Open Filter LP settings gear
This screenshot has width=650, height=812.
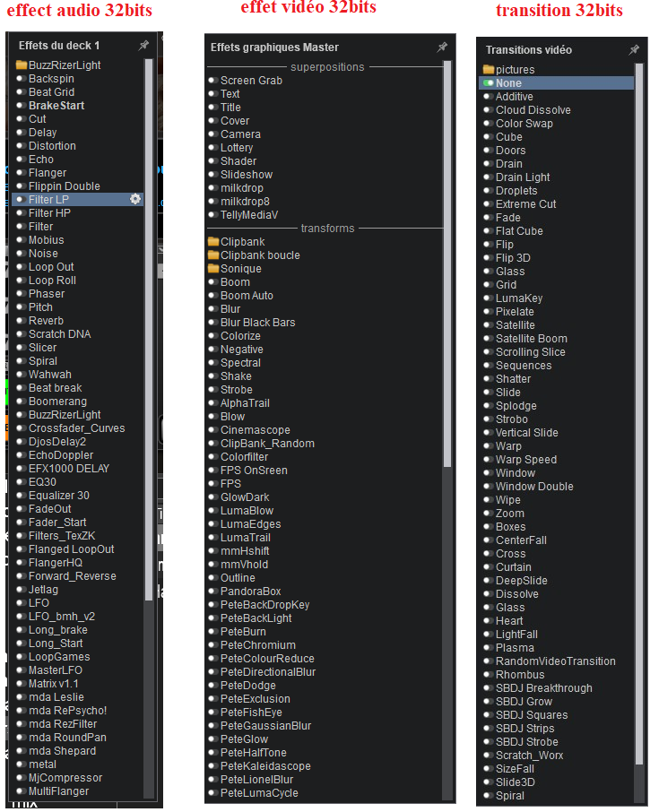(x=135, y=199)
